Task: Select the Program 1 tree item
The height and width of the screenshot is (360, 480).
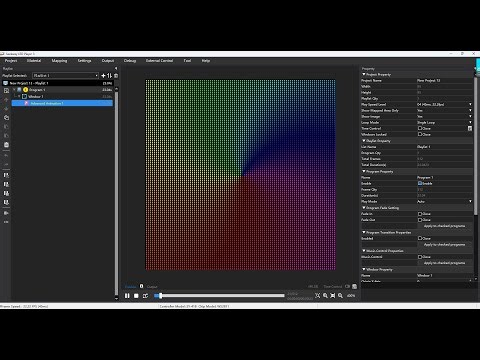Action: (37, 90)
